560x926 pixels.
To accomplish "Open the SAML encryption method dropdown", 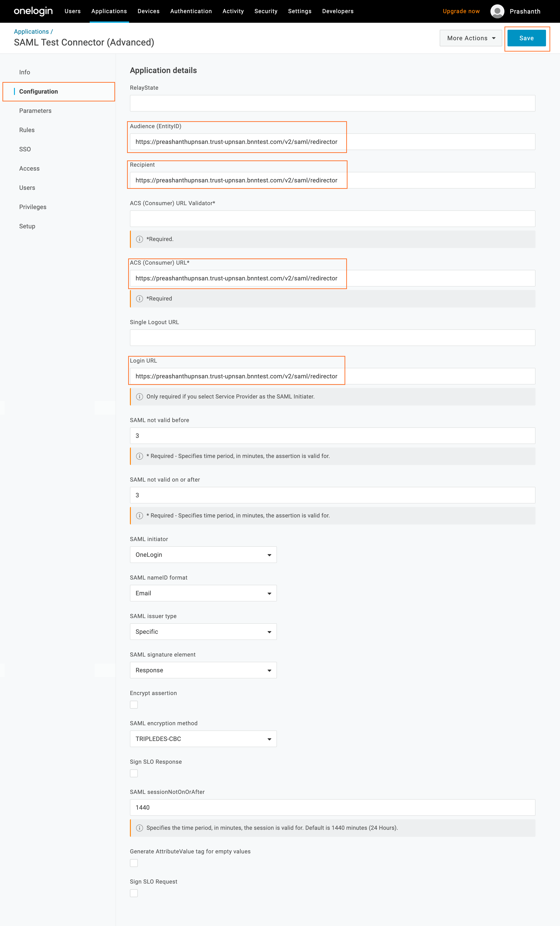I will [203, 739].
